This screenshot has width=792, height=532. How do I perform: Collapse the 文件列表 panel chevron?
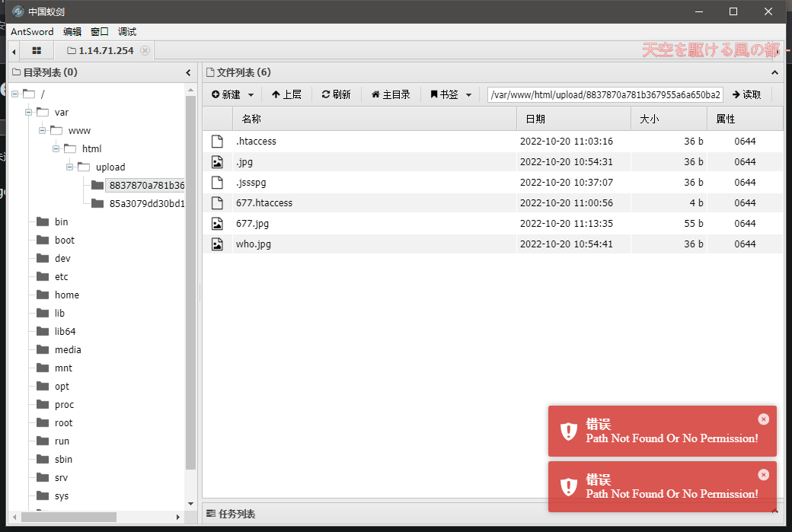point(774,73)
